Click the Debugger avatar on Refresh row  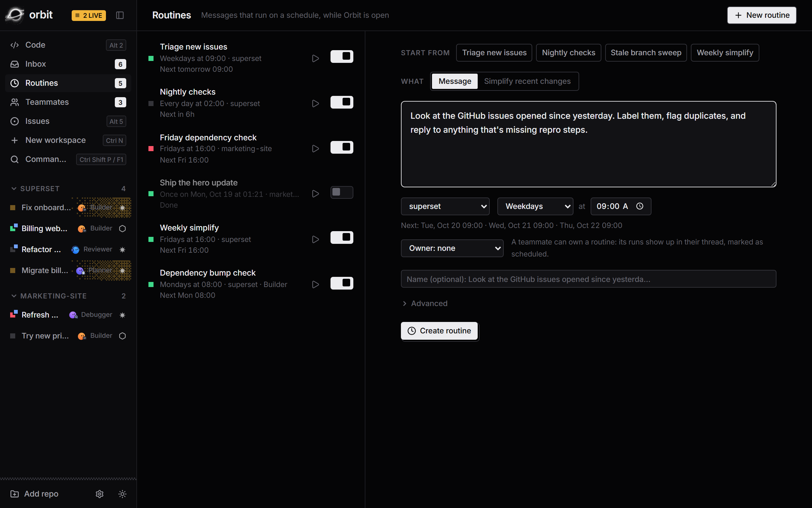[x=73, y=315]
